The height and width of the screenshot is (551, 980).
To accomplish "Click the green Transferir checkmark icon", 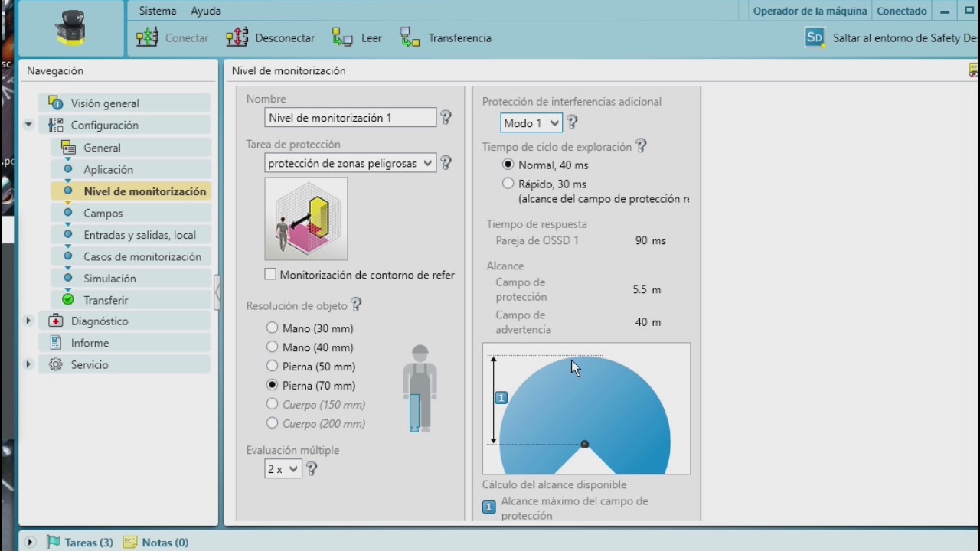I will 68,300.
